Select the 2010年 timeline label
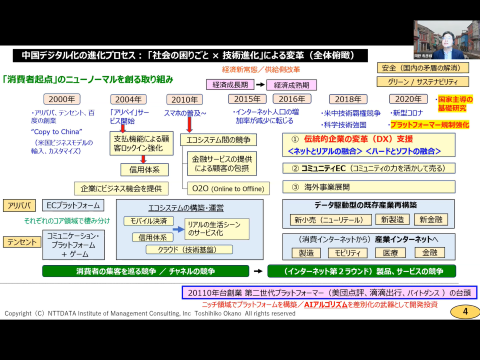This screenshot has height=360, width=480. [x=184, y=99]
